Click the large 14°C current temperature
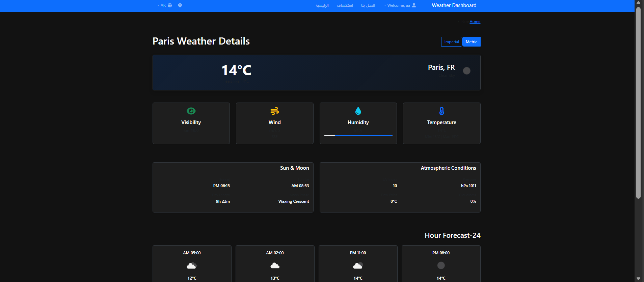Image resolution: width=644 pixels, height=282 pixels. click(x=237, y=70)
